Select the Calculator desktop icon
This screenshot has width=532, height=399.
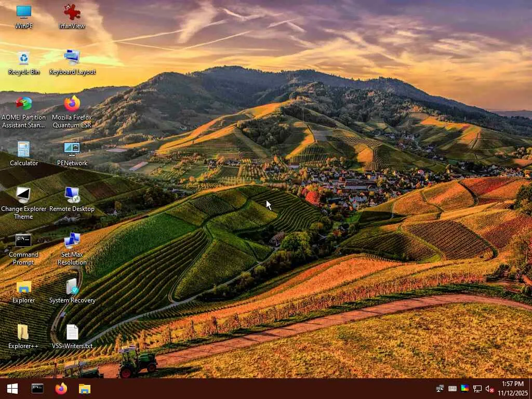pos(24,154)
